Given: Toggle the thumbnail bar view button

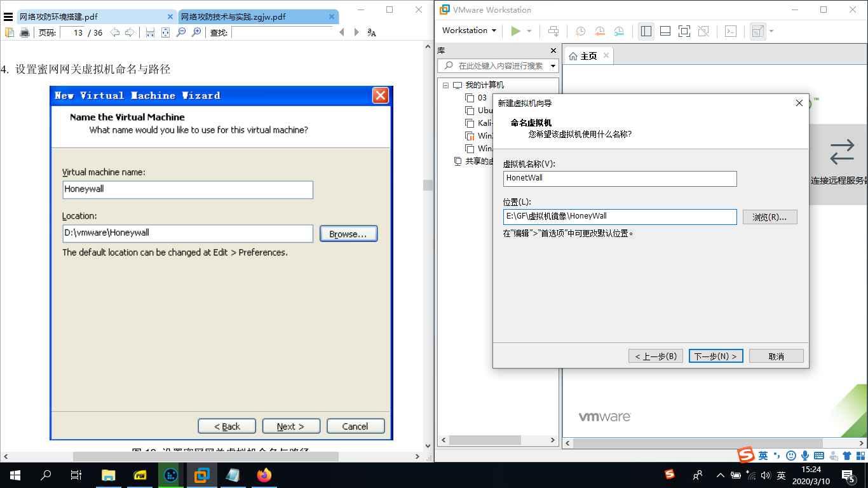Looking at the screenshot, I should pos(665,30).
